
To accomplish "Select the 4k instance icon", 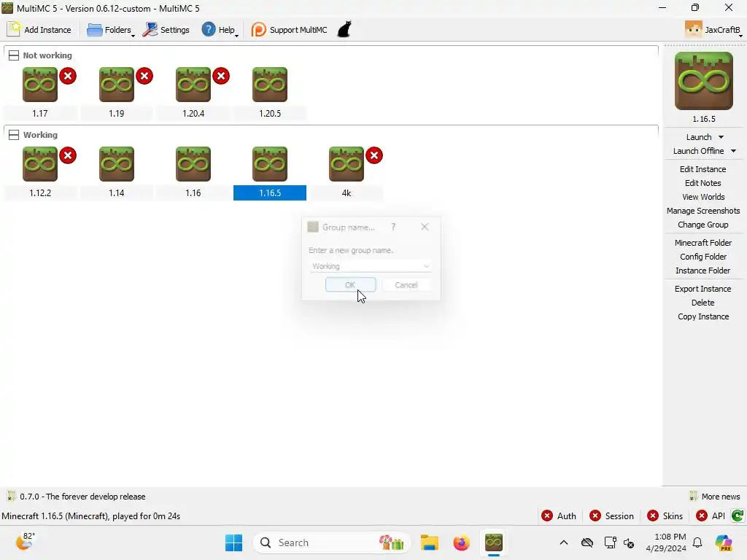I will pos(347,164).
